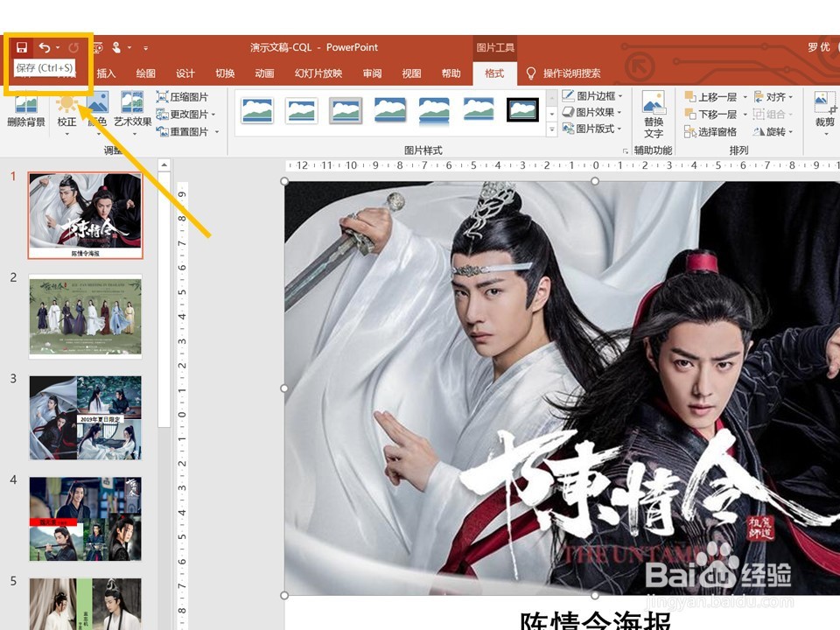Open the 绘图 (Draw) tab
840x630 pixels.
tap(146, 73)
